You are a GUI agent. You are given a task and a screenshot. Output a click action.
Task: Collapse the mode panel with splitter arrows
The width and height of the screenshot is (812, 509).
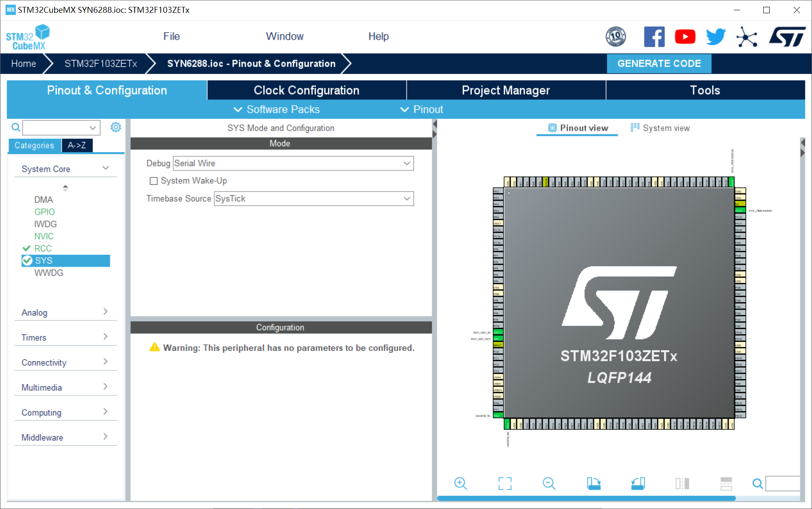[x=435, y=129]
